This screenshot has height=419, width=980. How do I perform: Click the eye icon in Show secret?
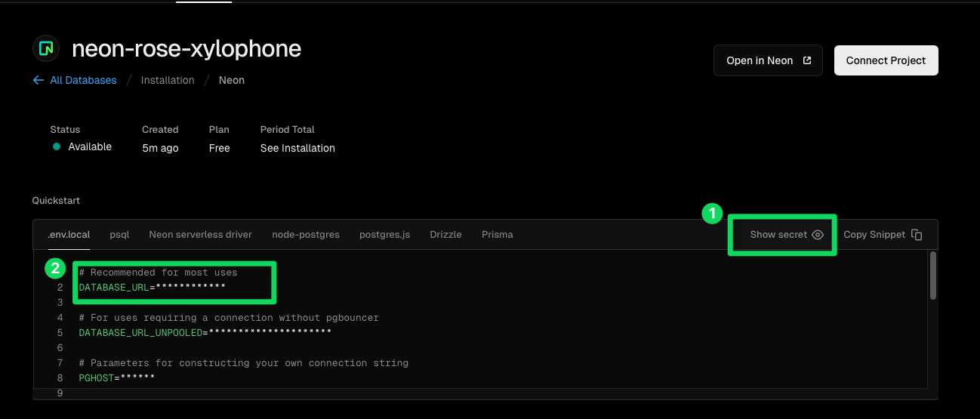pyautogui.click(x=818, y=235)
